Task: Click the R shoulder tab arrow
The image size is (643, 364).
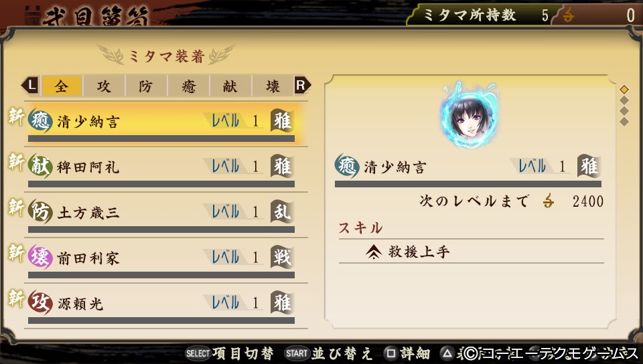Action: click(302, 86)
